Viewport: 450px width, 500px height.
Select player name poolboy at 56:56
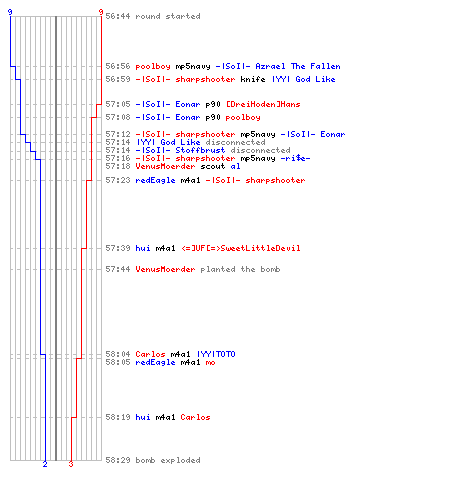click(153, 66)
